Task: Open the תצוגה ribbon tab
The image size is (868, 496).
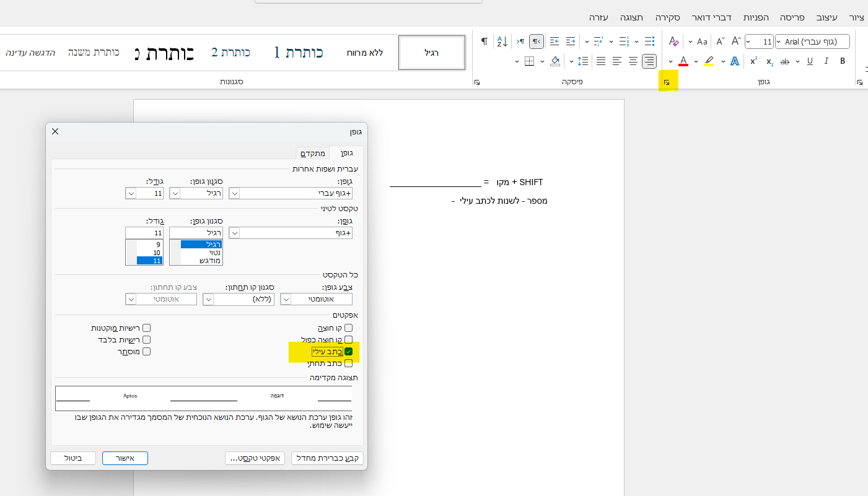Action: [x=633, y=17]
